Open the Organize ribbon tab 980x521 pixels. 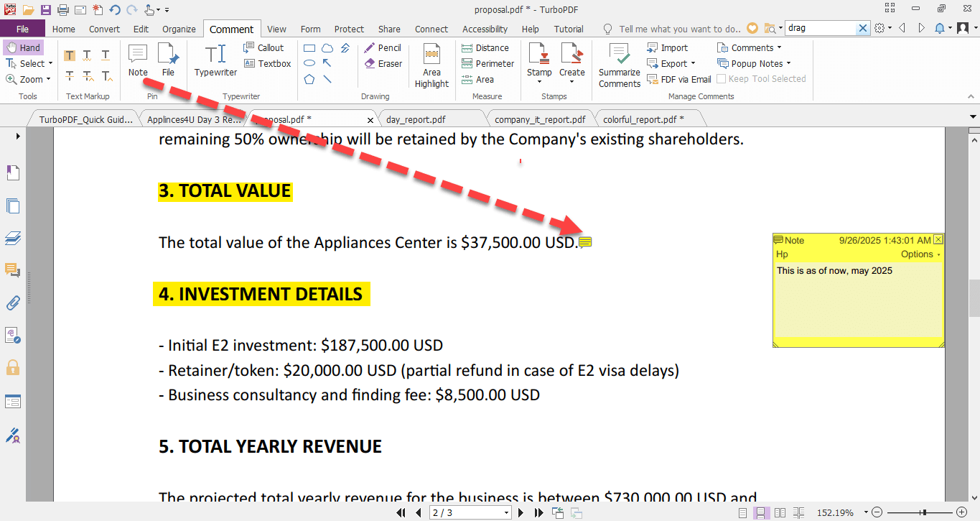coord(179,29)
